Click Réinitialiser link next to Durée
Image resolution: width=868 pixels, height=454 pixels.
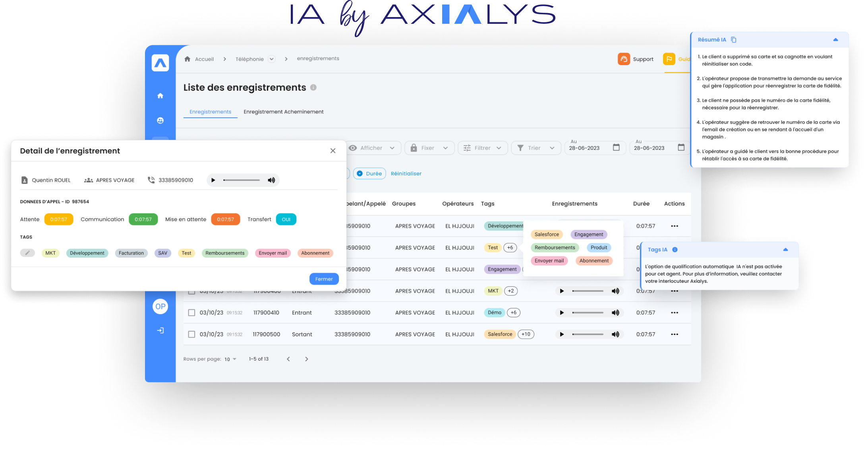[405, 174]
